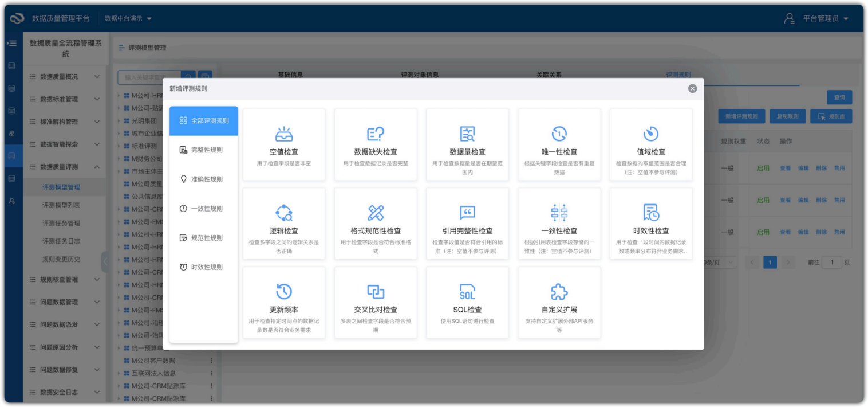Choose the 交叉比对检查 rule icon

point(376,292)
